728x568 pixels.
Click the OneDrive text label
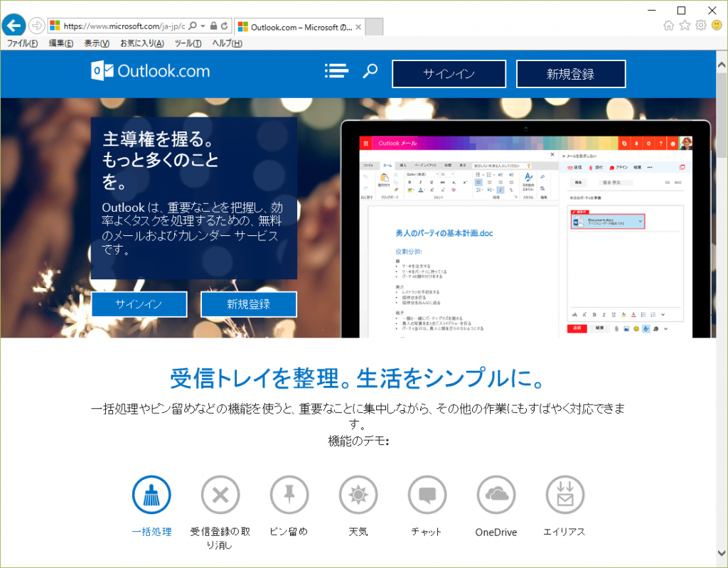(496, 532)
